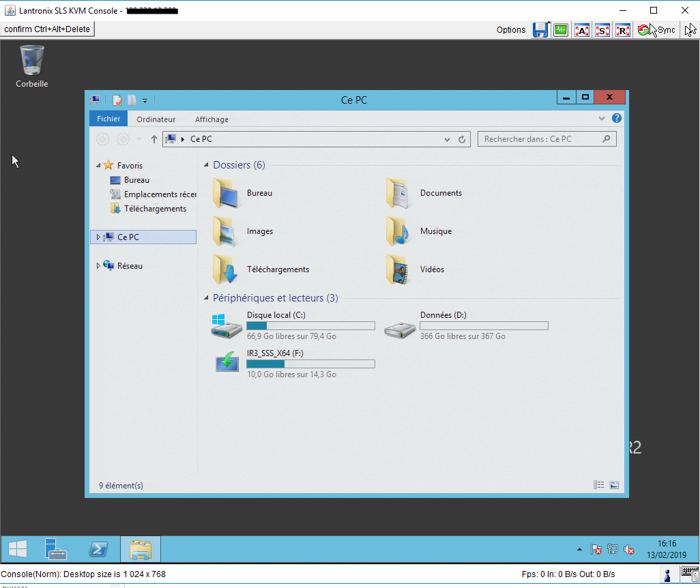The image size is (700, 588).
Task: Open PowerShell from the taskbar
Action: tap(98, 548)
